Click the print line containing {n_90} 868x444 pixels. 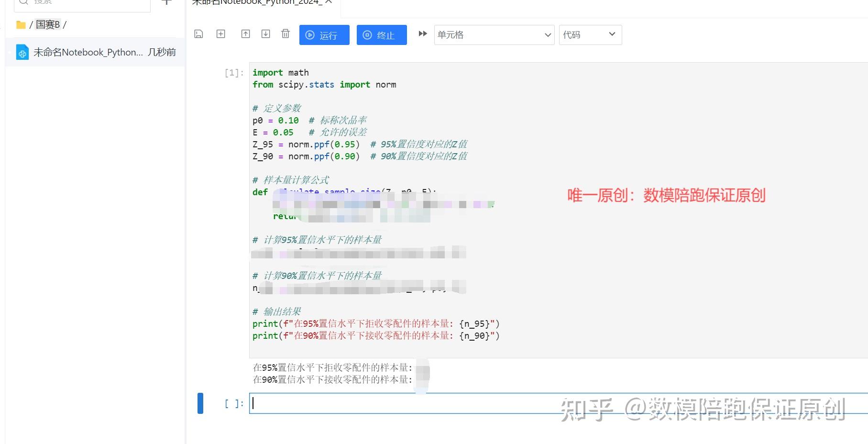pos(376,336)
